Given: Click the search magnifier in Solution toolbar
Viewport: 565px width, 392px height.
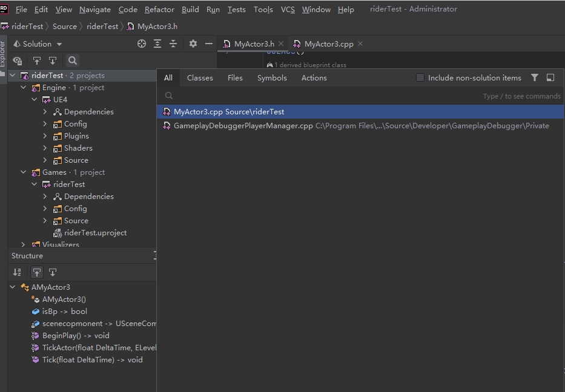Looking at the screenshot, I should point(73,60).
